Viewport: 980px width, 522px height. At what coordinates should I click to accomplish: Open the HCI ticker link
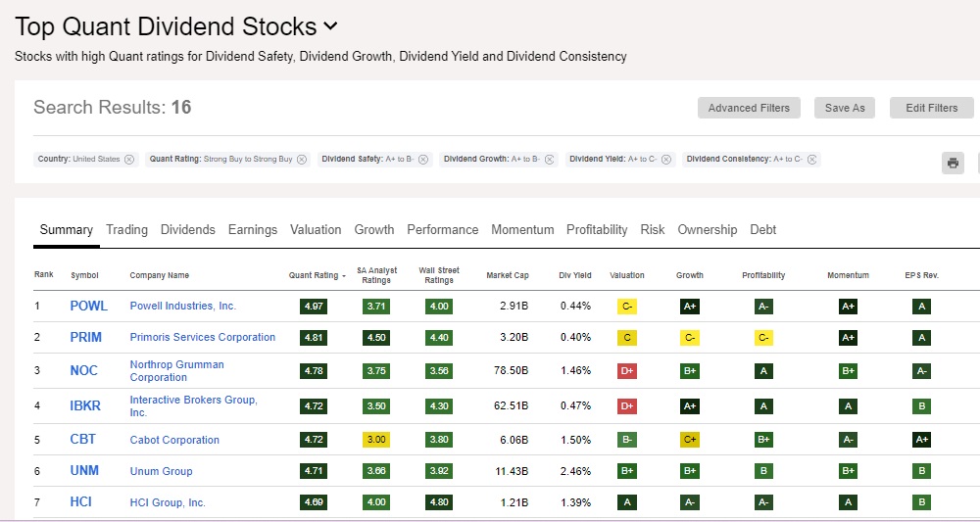[81, 502]
